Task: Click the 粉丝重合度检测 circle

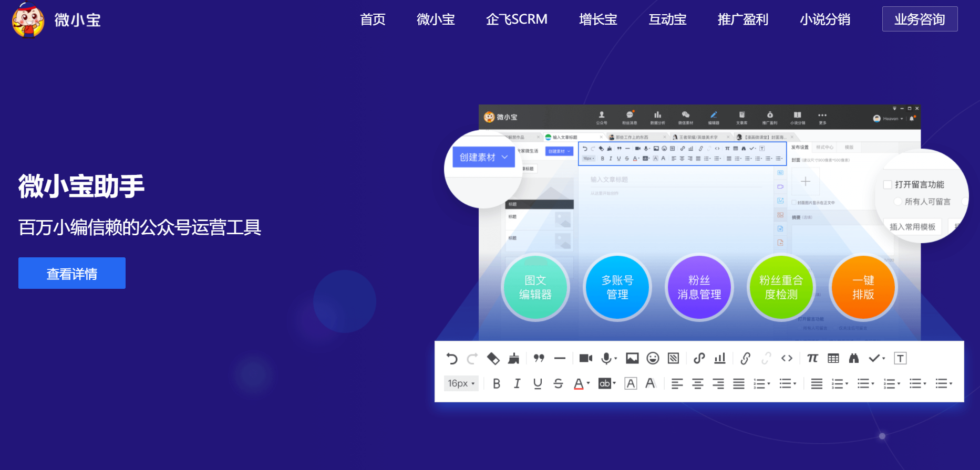Action: click(781, 287)
